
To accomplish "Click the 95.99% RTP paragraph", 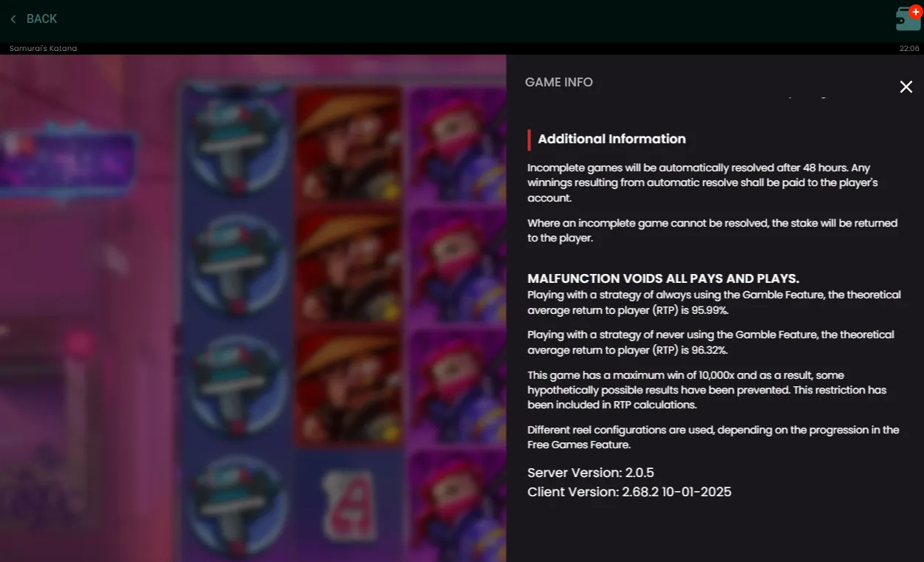I will pyautogui.click(x=713, y=303).
